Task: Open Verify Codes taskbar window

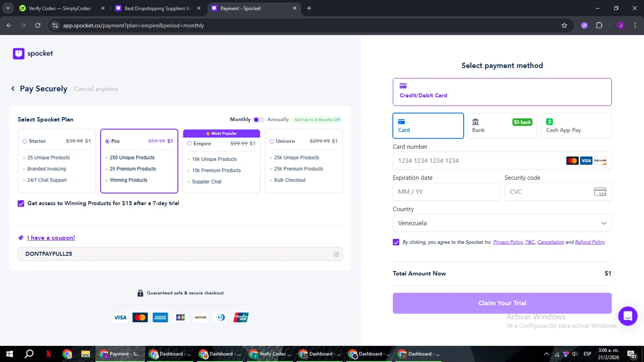Action: click(x=271, y=354)
